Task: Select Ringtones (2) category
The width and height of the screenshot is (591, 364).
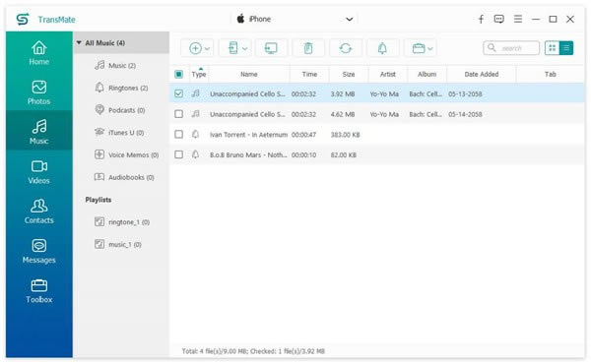Action: pyautogui.click(x=121, y=88)
